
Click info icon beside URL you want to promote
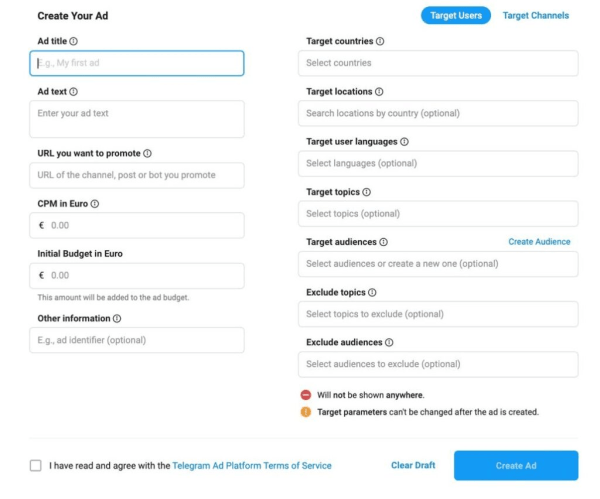147,154
